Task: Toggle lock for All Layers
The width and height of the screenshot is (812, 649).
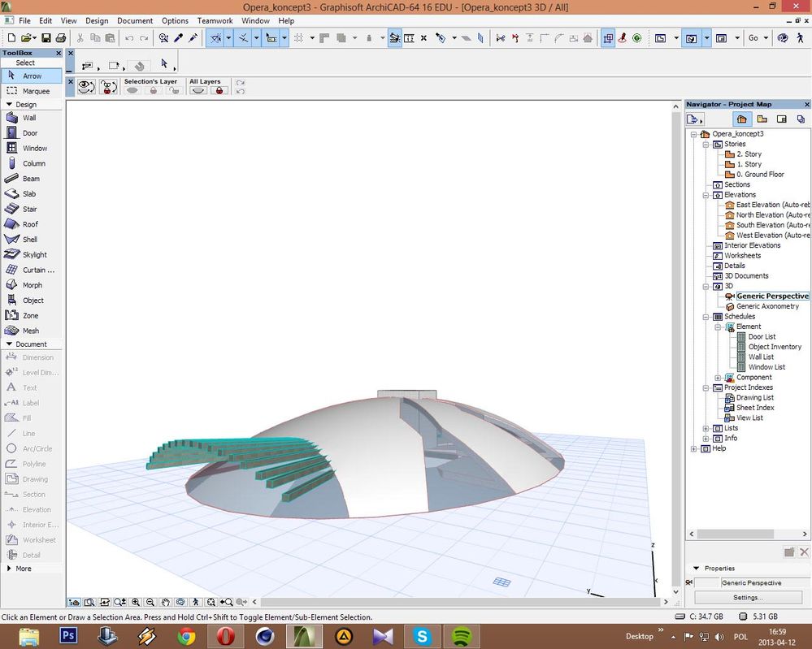Action: tap(218, 91)
